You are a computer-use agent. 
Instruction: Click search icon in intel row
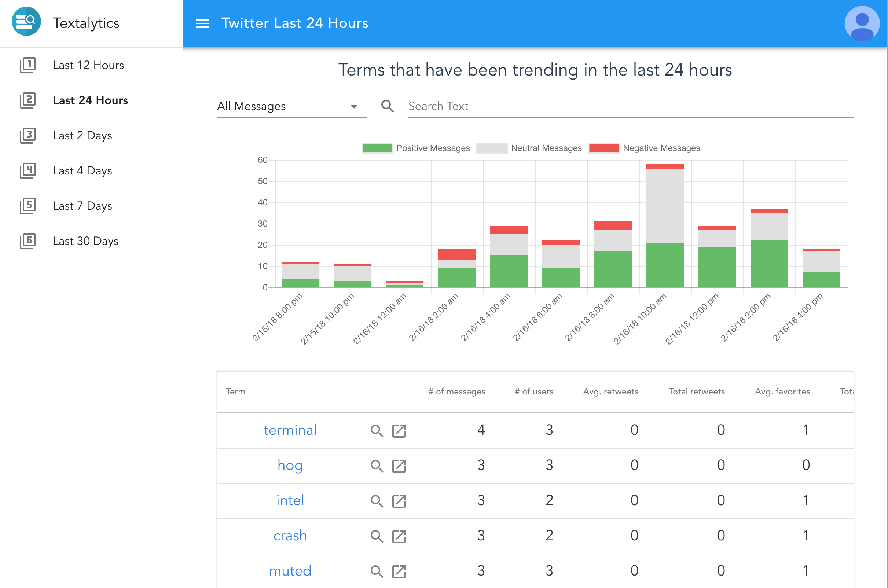tap(377, 501)
